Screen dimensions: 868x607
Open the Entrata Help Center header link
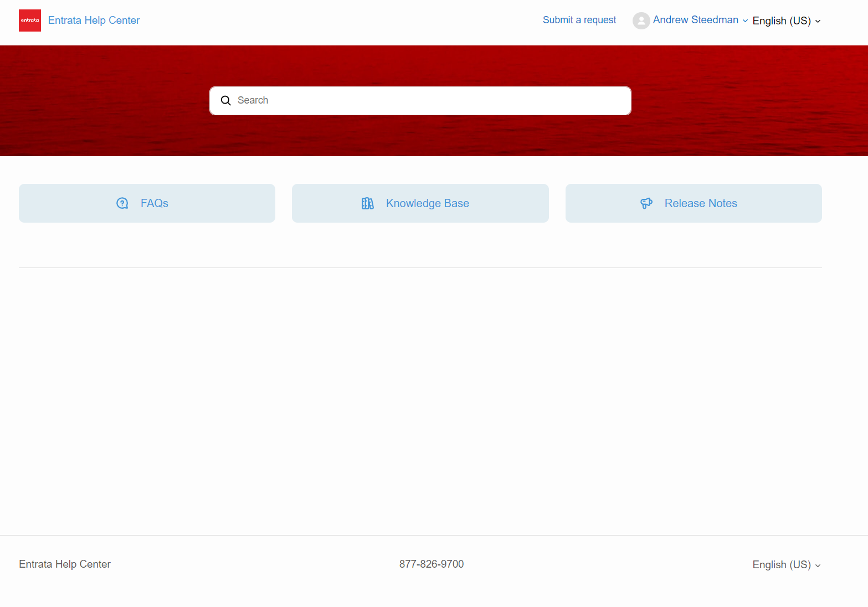94,20
